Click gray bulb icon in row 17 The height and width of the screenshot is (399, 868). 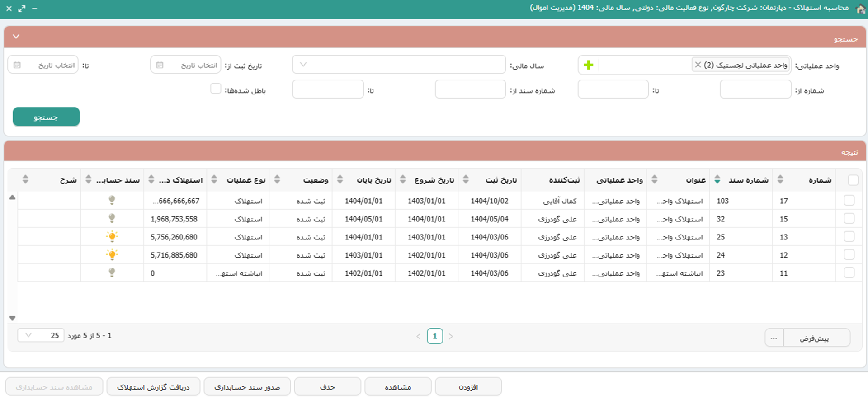pos(112,200)
